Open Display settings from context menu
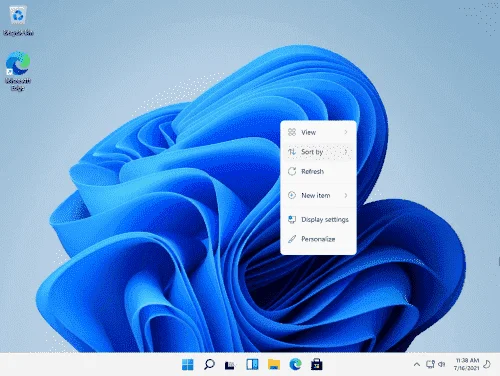Image resolution: width=500 pixels, height=376 pixels. pyautogui.click(x=318, y=219)
